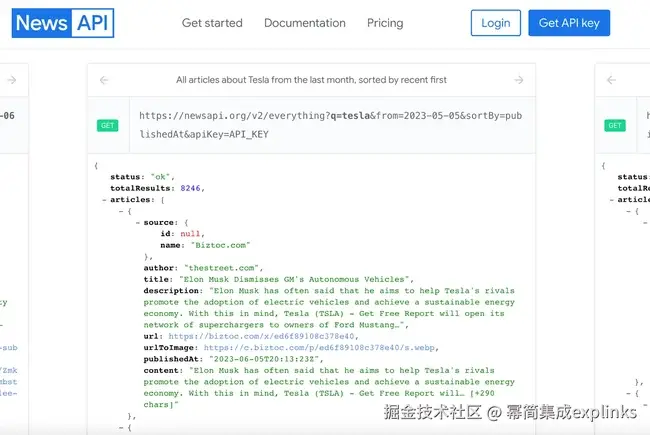Click the content key in first article
Screen dimensions: 650x435
pyautogui.click(x=163, y=370)
